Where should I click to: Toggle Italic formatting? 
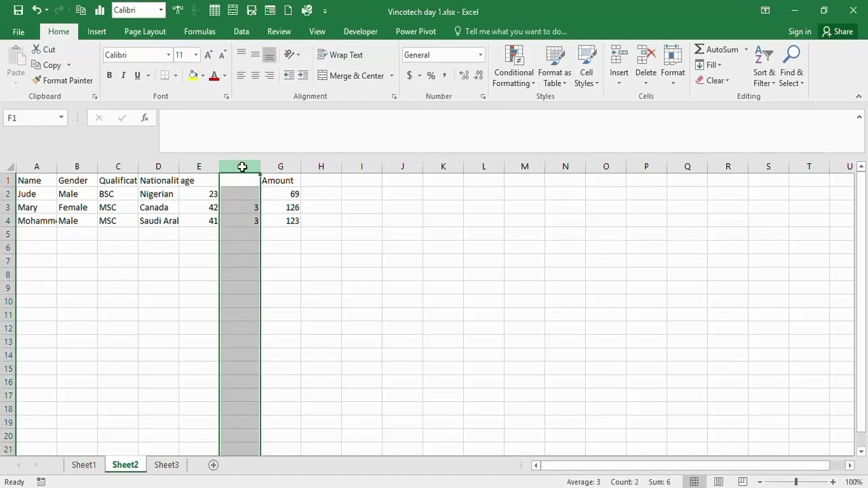point(123,75)
